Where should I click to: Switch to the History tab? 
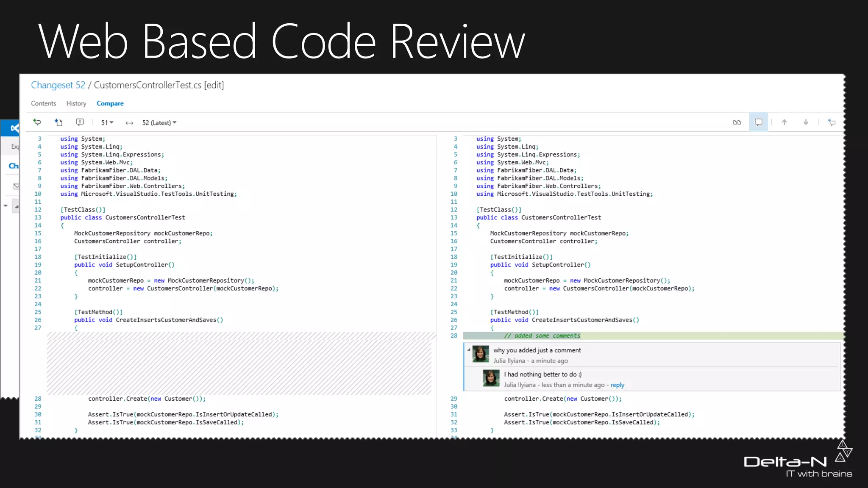[x=76, y=103]
